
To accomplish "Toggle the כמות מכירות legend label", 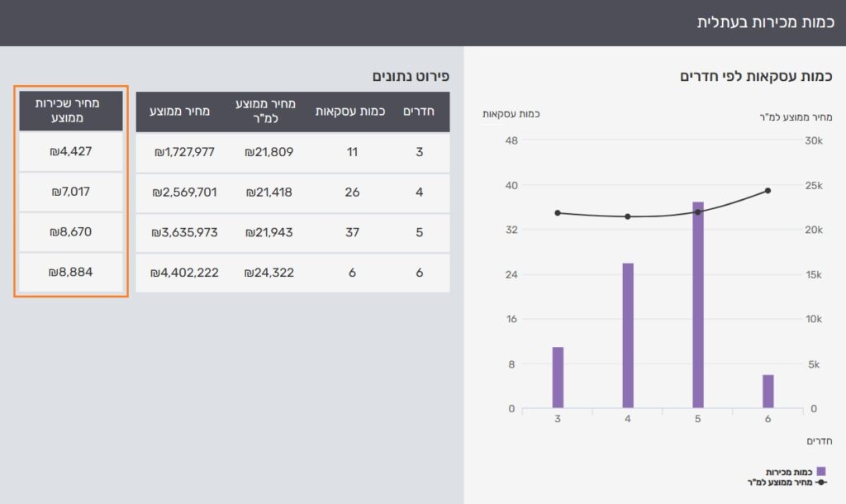I will pos(795,472).
